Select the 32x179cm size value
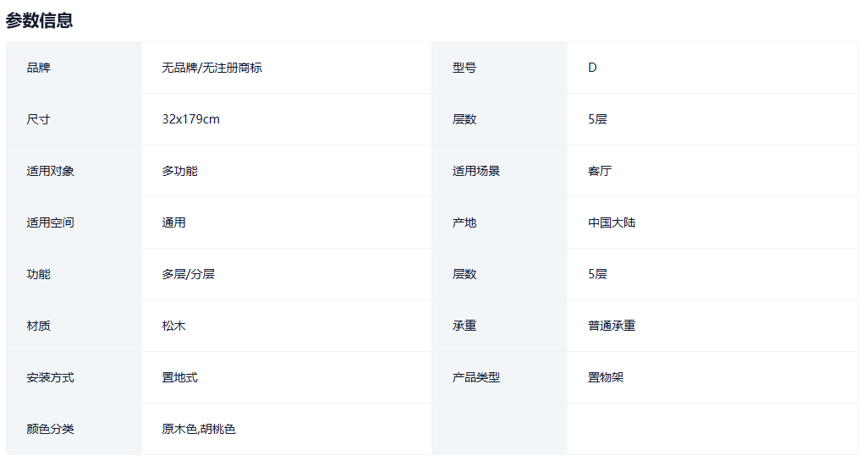The width and height of the screenshot is (868, 461). tap(191, 119)
